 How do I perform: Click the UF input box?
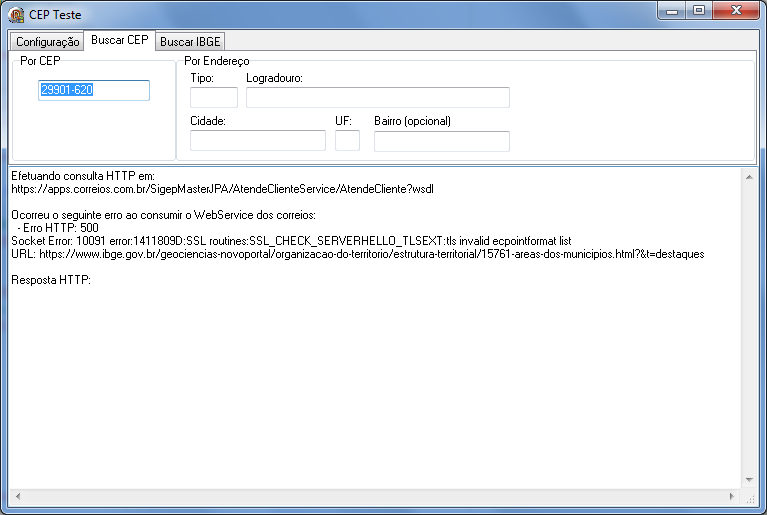(x=347, y=141)
